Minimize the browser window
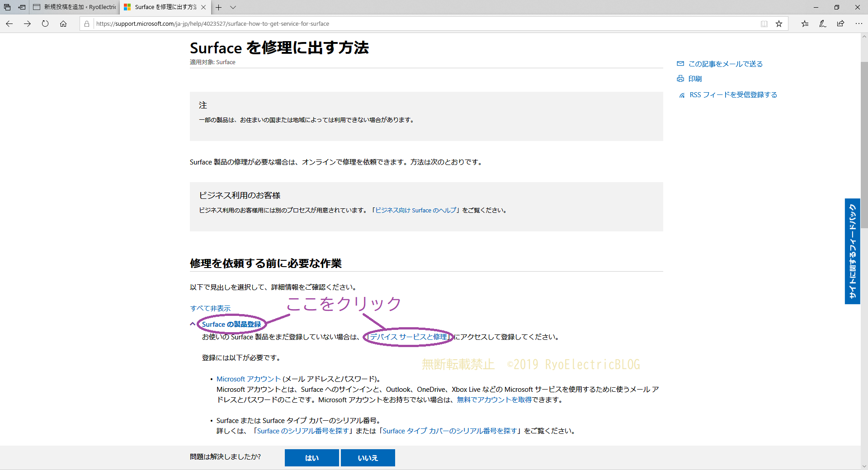Screen dimensions: 868x470 [816, 7]
